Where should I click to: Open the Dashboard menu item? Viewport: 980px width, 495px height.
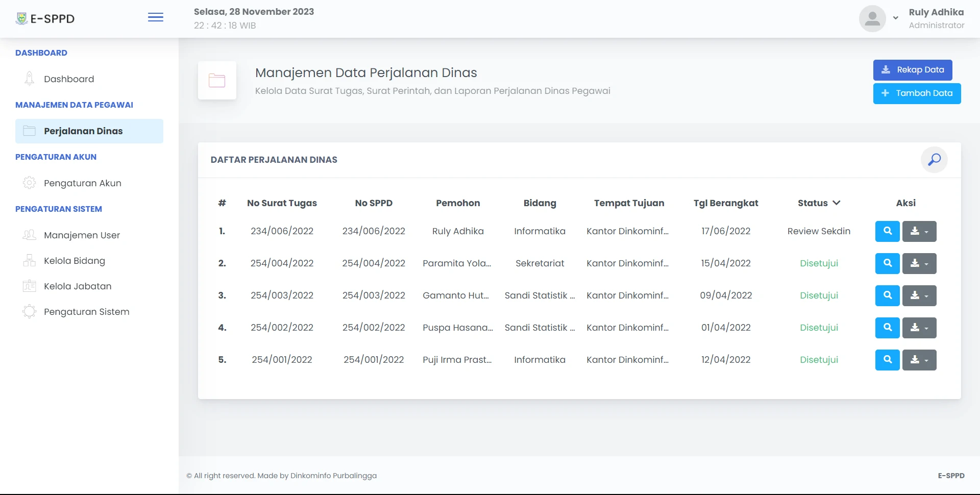[69, 79]
